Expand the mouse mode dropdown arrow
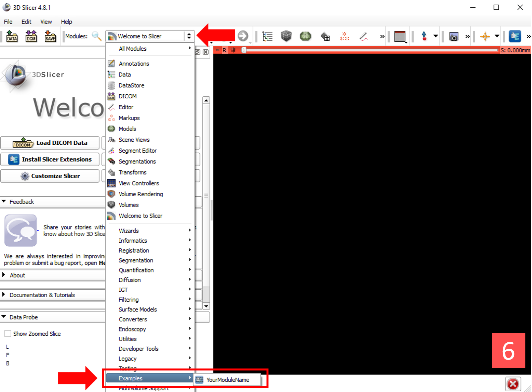This screenshot has height=392, width=532. (436, 36)
